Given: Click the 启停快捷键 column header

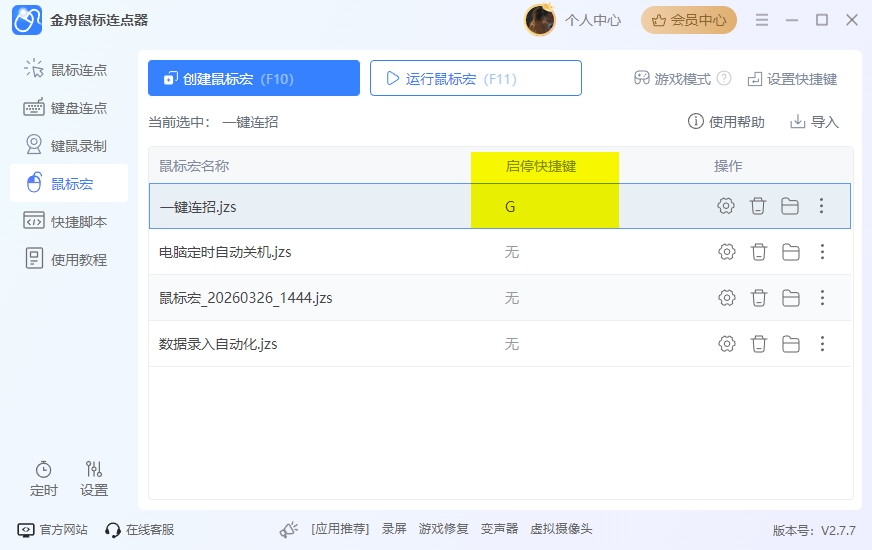Looking at the screenshot, I should [x=541, y=166].
